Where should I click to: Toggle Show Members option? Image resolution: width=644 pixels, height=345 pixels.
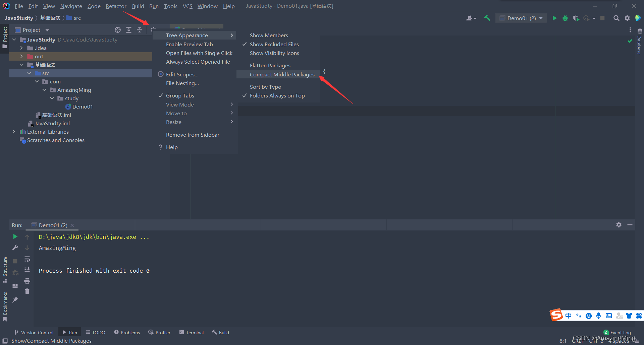tap(278, 35)
